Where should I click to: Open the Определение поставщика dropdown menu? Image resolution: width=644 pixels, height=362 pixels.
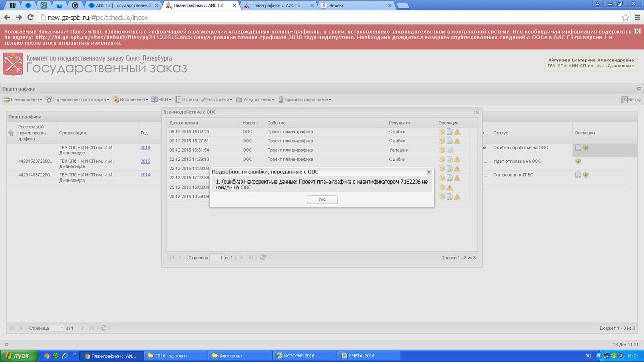78,100
